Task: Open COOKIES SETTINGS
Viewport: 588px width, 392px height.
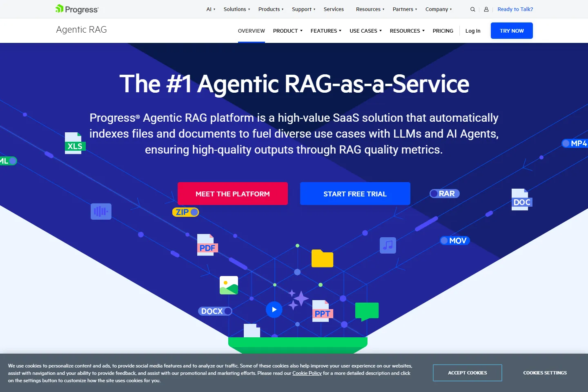Action: [x=545, y=373]
